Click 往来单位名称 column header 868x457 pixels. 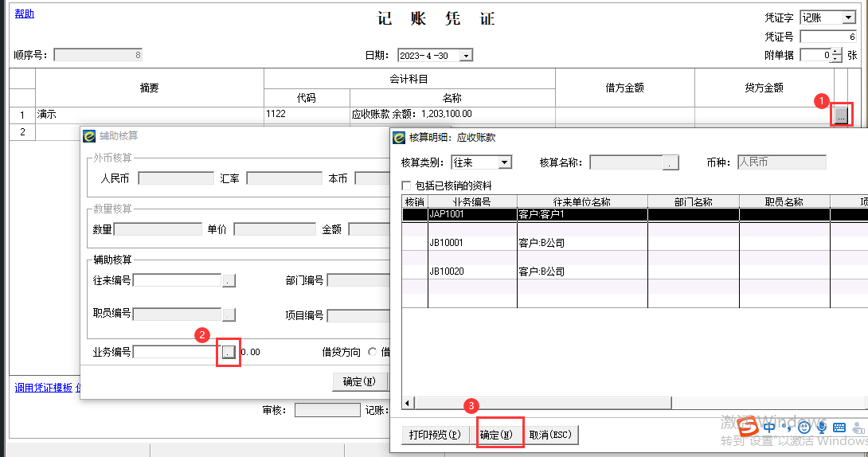point(582,202)
